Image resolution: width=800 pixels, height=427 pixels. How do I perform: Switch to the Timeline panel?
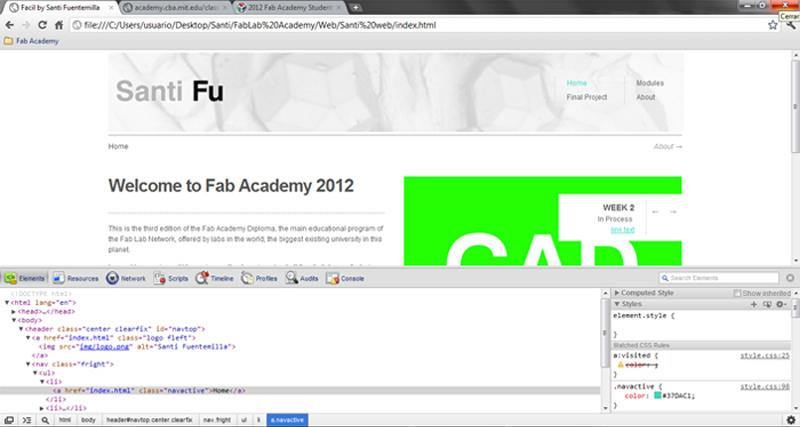tap(214, 279)
